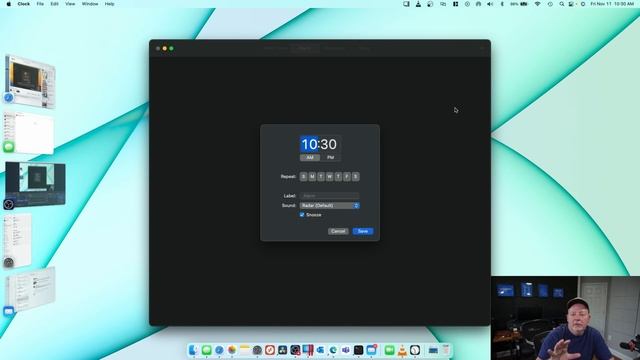The image size is (640, 360).
Task: Launch VLC from the Dock
Action: [x=402, y=350]
